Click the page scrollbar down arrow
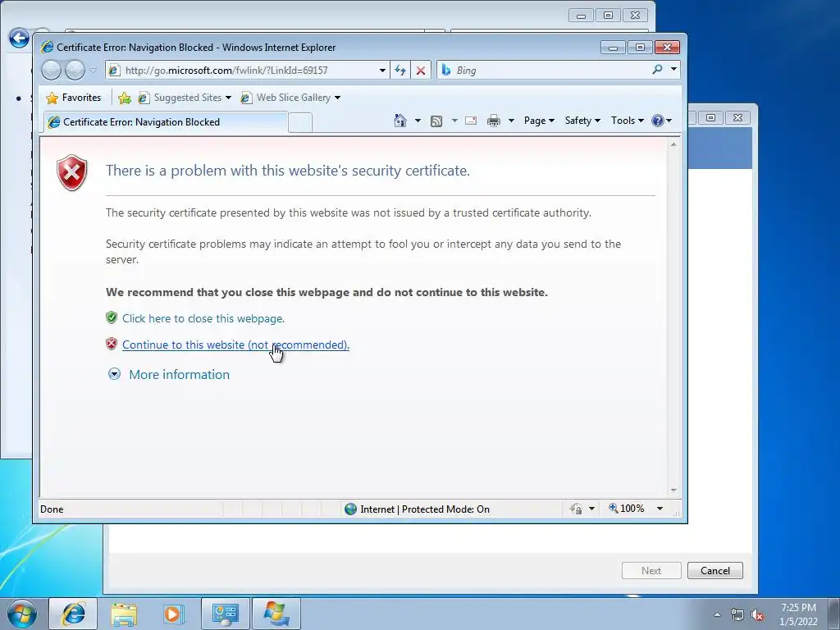Image resolution: width=840 pixels, height=630 pixels. pos(673,491)
